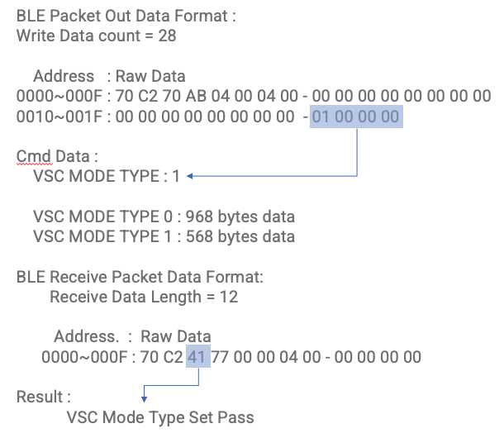The image size is (504, 433).
Task: Click the 'VSC Mode Type Set Pass' text
Action: (160, 417)
